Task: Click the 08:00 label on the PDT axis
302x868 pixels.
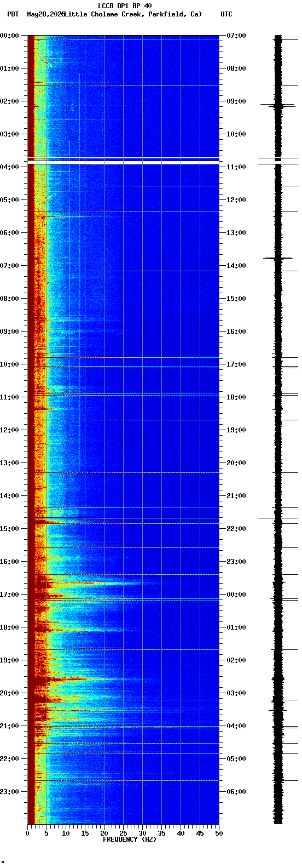Action: [x=10, y=299]
